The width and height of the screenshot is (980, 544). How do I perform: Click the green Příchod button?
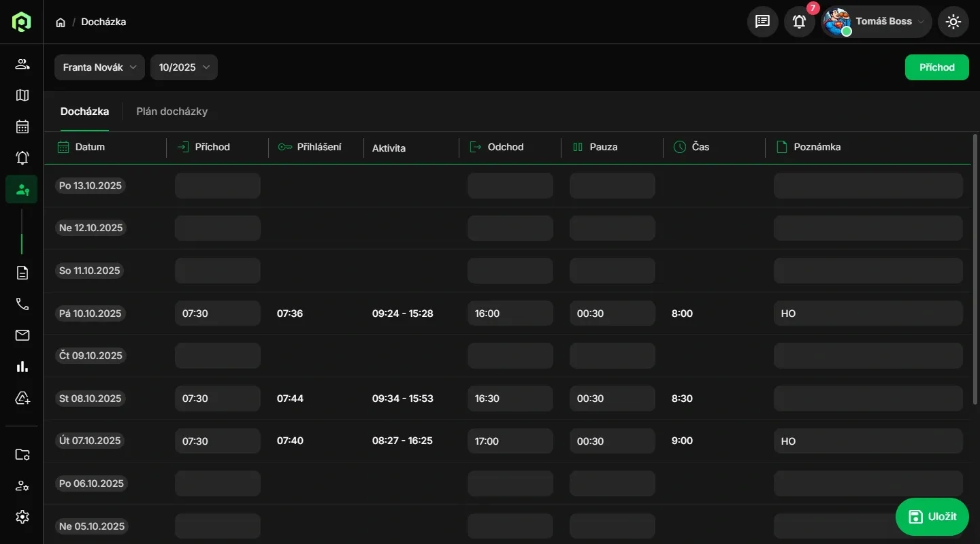coord(936,67)
